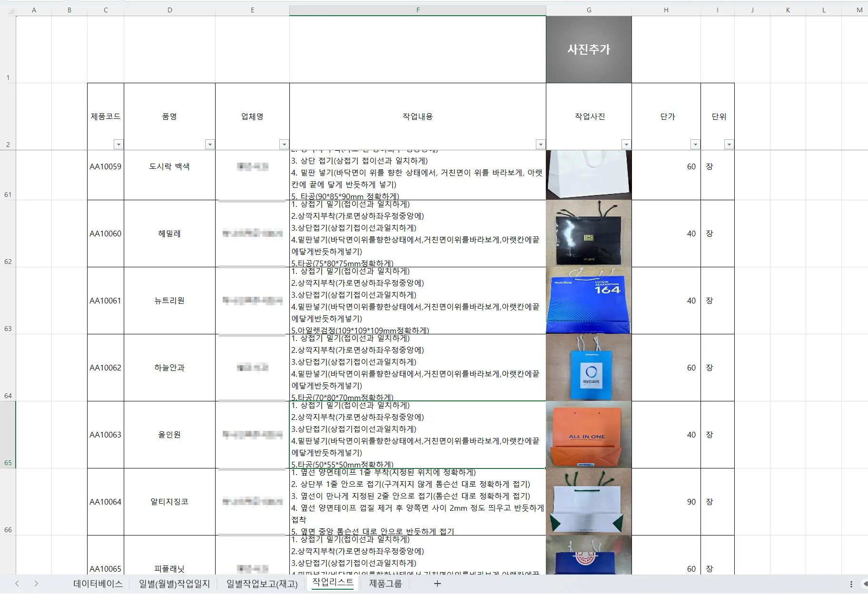This screenshot has width=868, height=594.
Task: Select the 알티지징코 product name cell
Action: (x=169, y=502)
